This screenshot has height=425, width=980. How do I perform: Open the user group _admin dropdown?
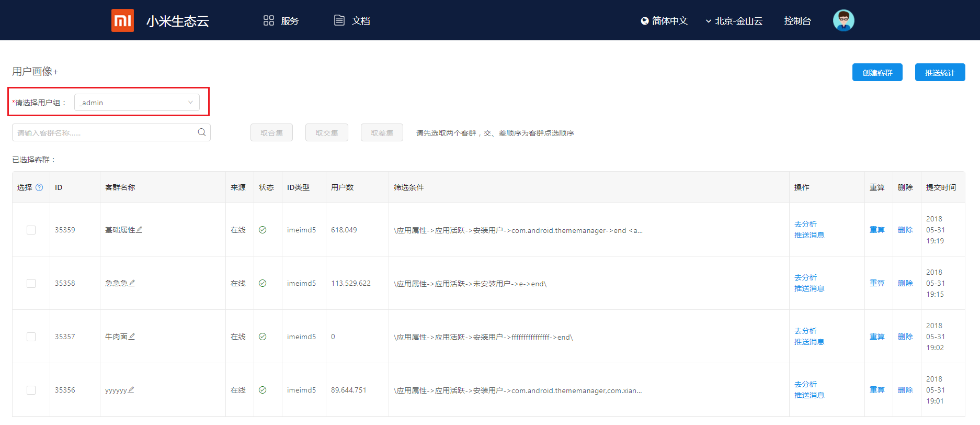[137, 103]
